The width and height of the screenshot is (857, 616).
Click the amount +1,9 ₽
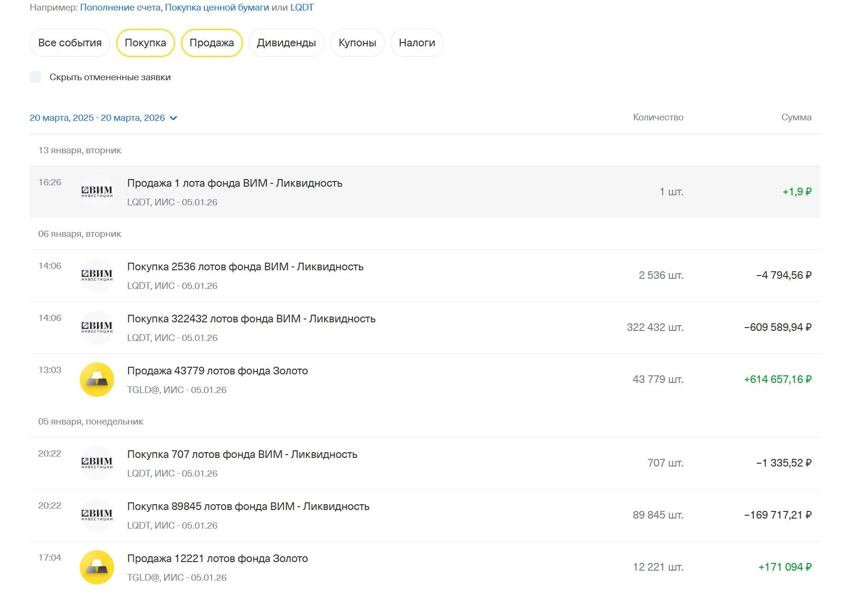click(797, 192)
